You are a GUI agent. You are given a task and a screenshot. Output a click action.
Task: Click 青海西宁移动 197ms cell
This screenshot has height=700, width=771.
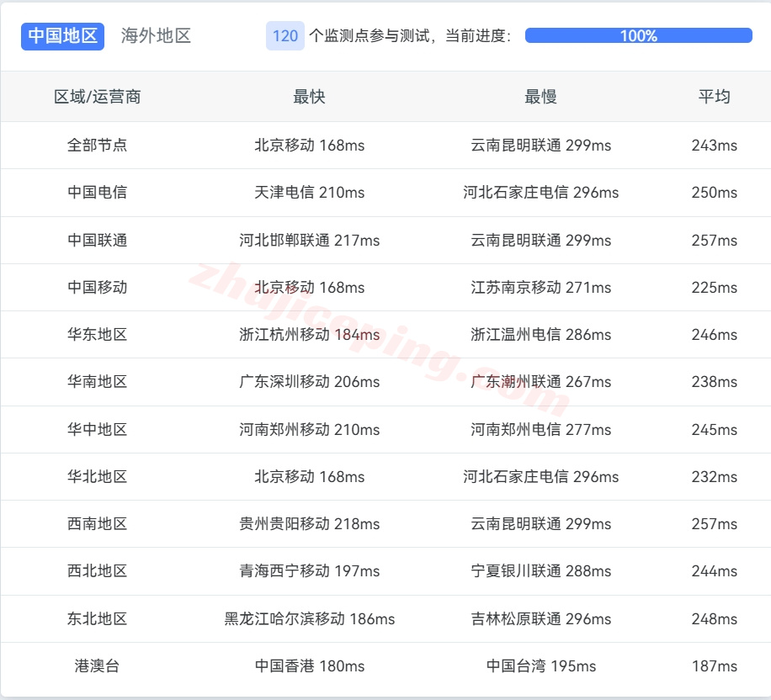click(x=309, y=570)
